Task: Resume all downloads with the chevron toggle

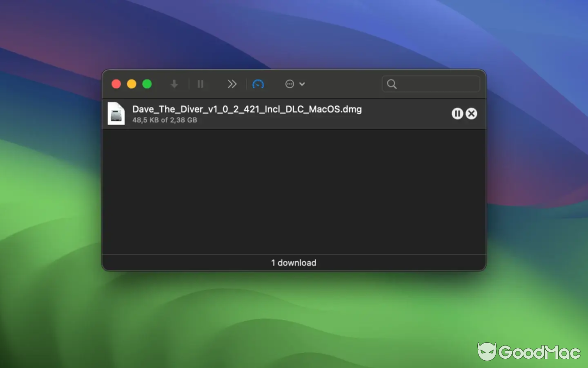Action: [x=232, y=84]
